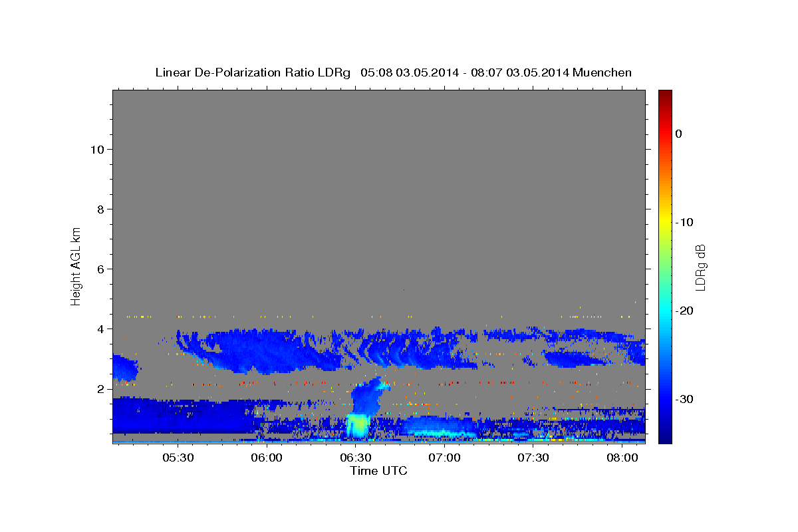This screenshot has width=798, height=532.
Task: Click the 'Time UTC' axis label
Action: pyautogui.click(x=378, y=470)
